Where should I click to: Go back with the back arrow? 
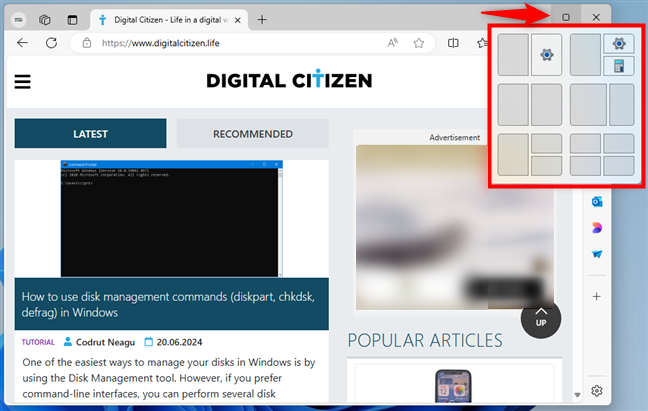(22, 43)
